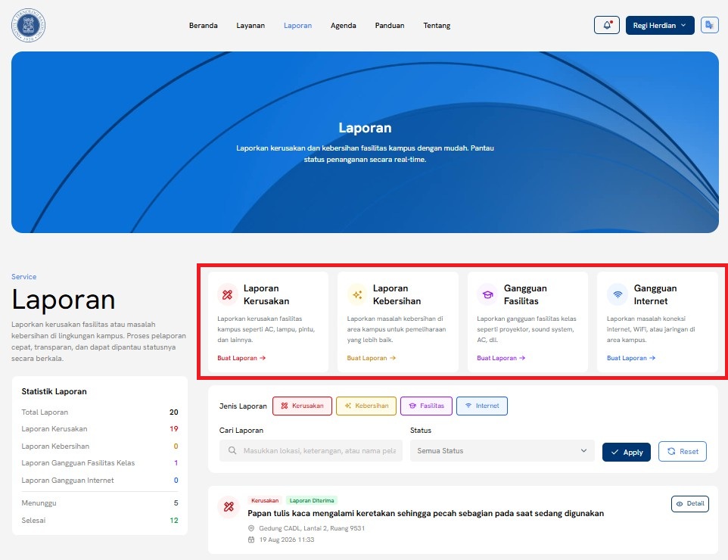Click the Service label above Laporan heading
The image size is (728, 560).
[x=23, y=277]
